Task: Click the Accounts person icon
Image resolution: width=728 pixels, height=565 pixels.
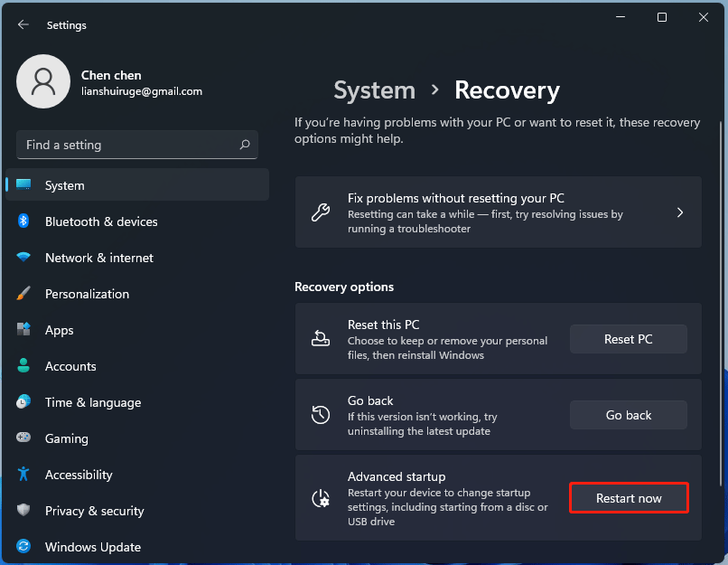Action: point(23,365)
